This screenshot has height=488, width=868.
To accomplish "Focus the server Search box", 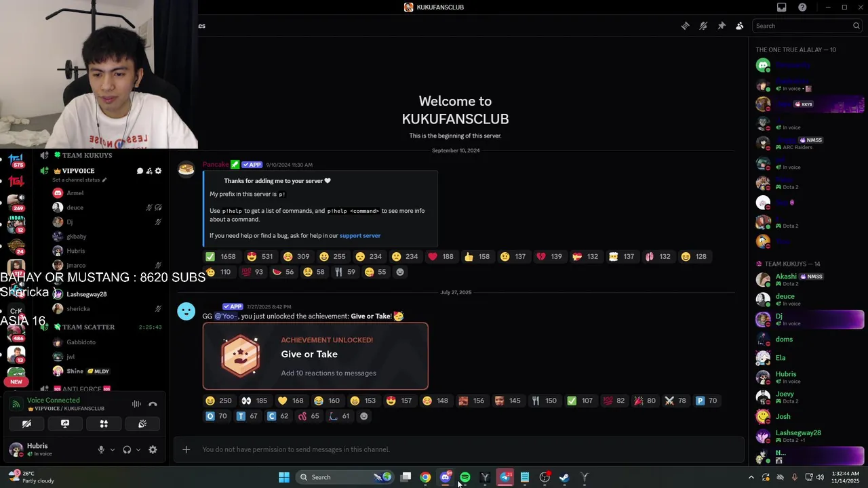I will click(x=808, y=26).
